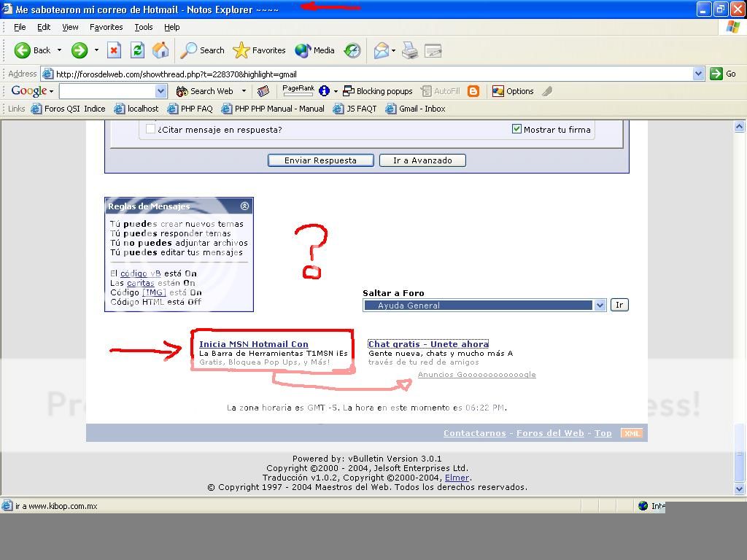Open the Search magnifier toolbar button
Viewport: 747px width, 560px height.
point(202,50)
